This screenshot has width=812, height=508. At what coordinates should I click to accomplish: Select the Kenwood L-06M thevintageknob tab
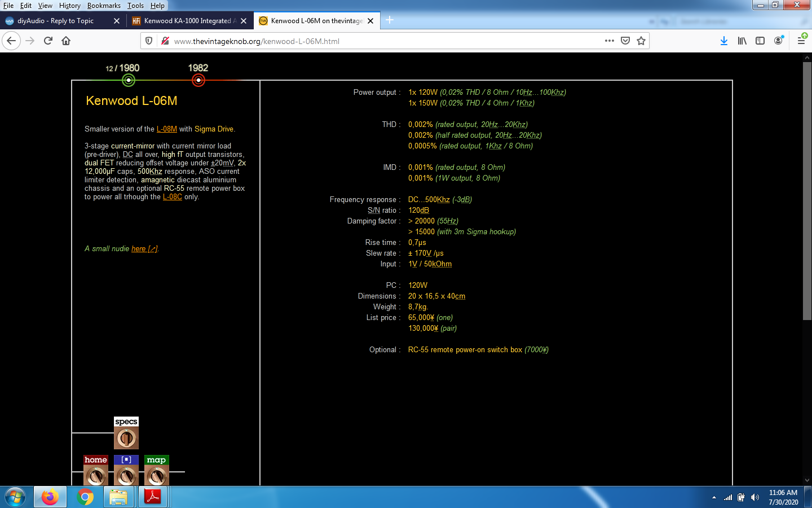[x=316, y=21]
